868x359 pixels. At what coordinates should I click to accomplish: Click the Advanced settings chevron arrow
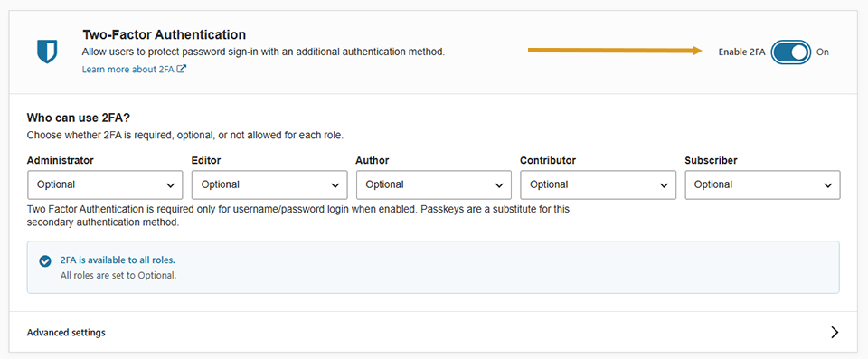(835, 333)
